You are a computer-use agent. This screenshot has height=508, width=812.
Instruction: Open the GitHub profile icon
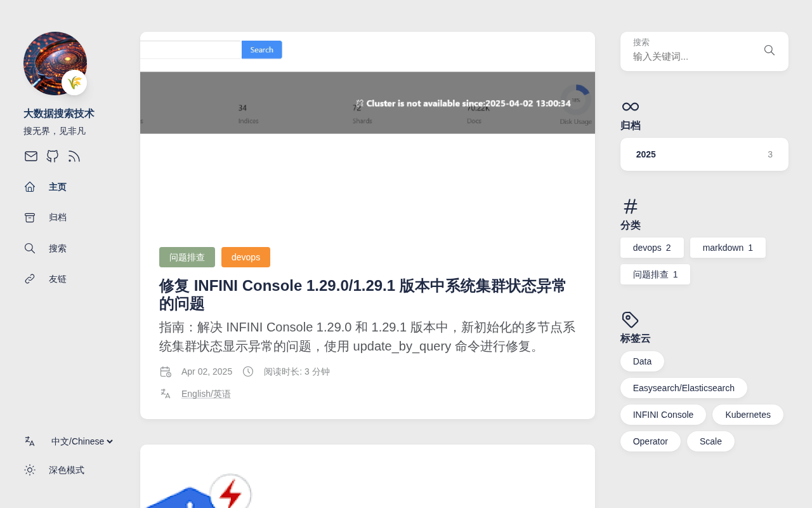tap(53, 156)
